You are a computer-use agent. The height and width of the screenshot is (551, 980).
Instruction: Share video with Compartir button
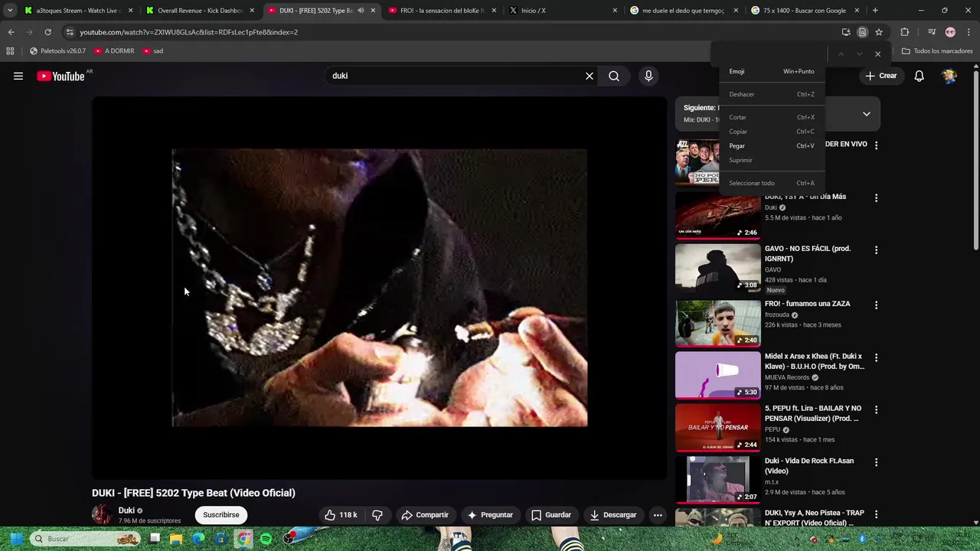425,515
